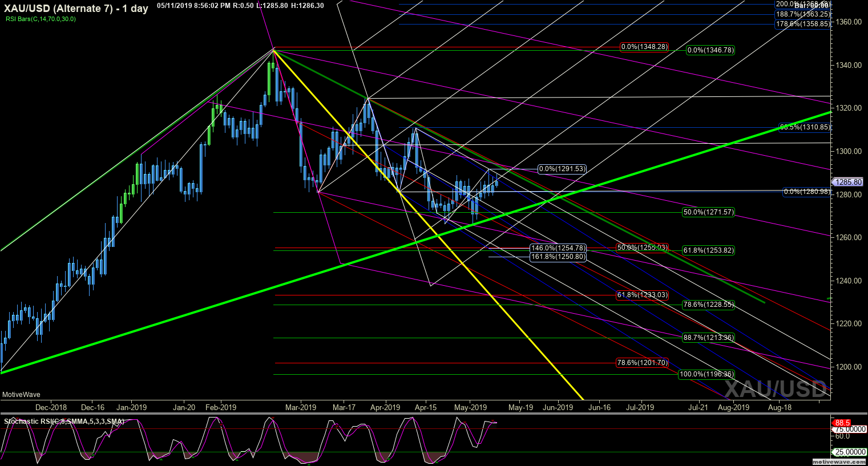This screenshot has width=868, height=466.
Task: Click the 50.0%(1271.57) Fibonacci label
Action: tap(708, 212)
